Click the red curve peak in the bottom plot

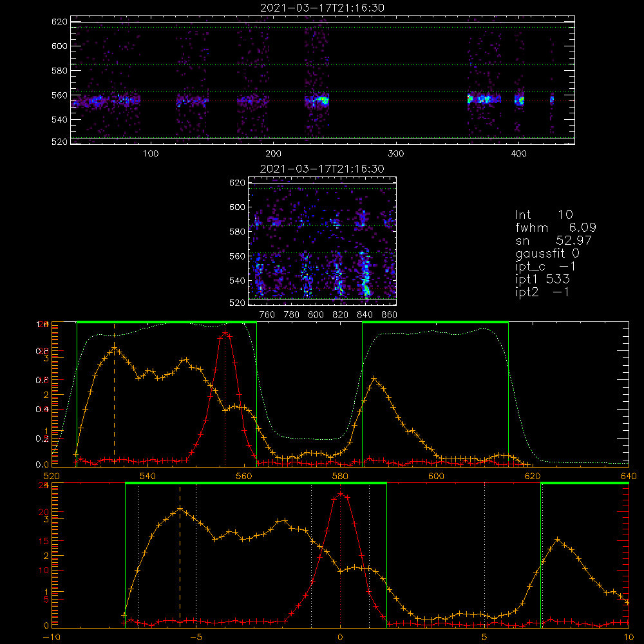click(340, 493)
